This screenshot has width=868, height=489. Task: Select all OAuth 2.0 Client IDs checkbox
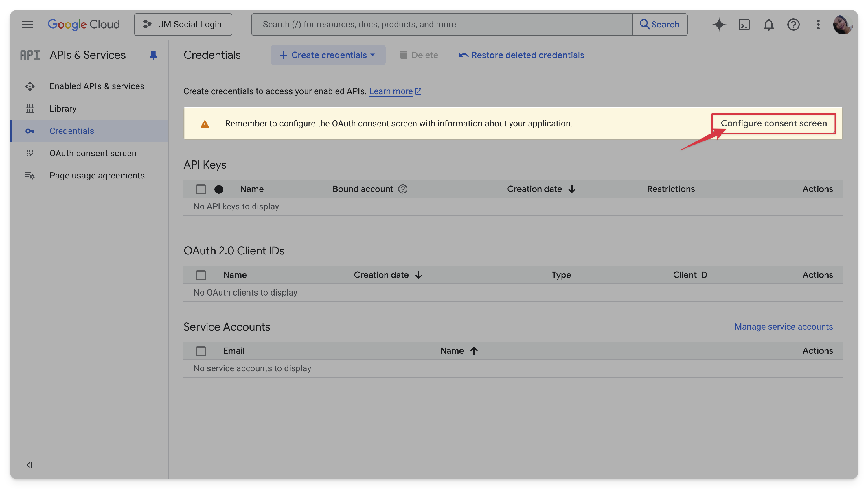coord(201,275)
